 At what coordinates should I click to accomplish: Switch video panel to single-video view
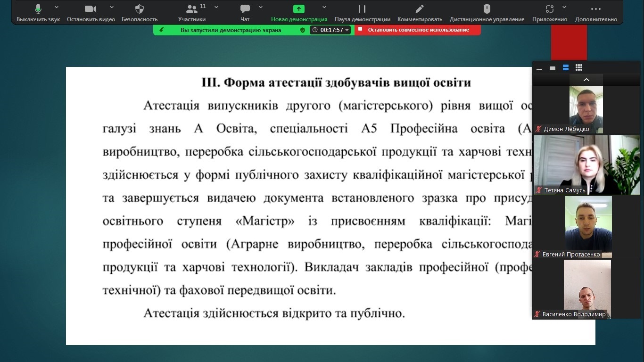click(553, 68)
